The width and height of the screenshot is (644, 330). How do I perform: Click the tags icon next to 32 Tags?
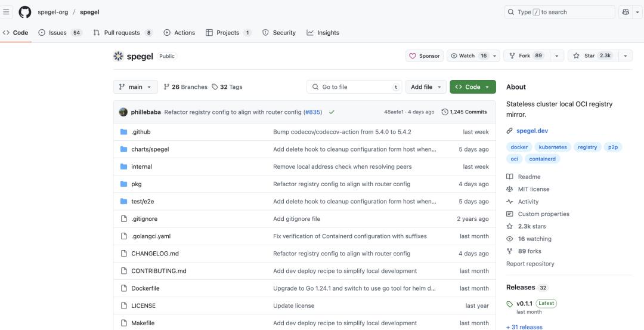click(x=215, y=87)
